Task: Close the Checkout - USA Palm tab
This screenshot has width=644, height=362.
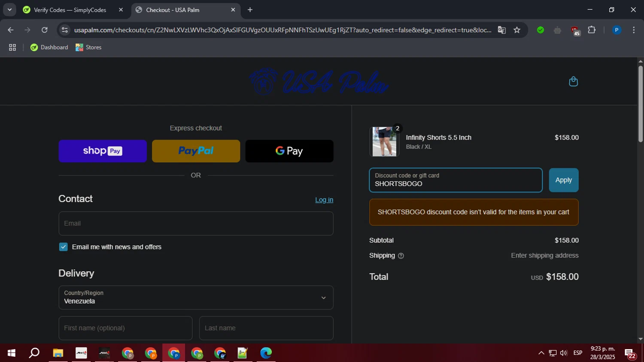Action: 233,10
